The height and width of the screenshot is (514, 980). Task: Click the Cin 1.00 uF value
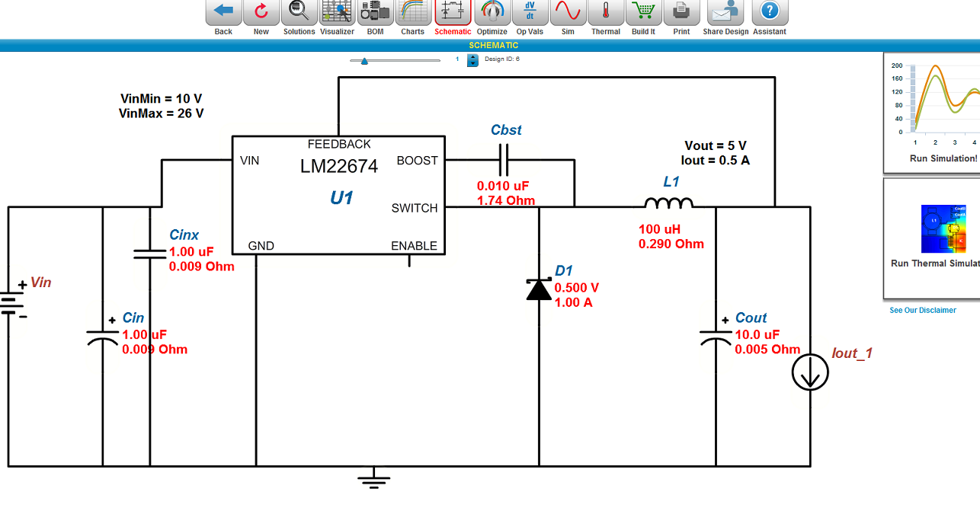click(x=145, y=334)
